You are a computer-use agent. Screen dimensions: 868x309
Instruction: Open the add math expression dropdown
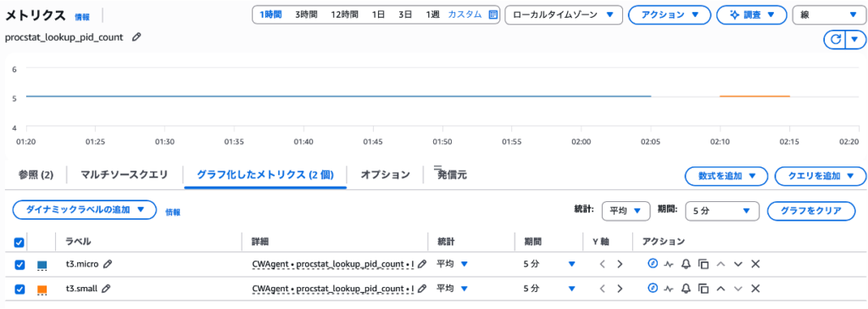tap(726, 176)
